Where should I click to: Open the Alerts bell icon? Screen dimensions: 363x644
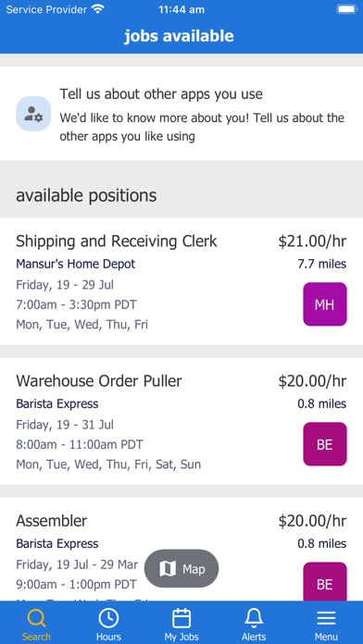tap(254, 618)
